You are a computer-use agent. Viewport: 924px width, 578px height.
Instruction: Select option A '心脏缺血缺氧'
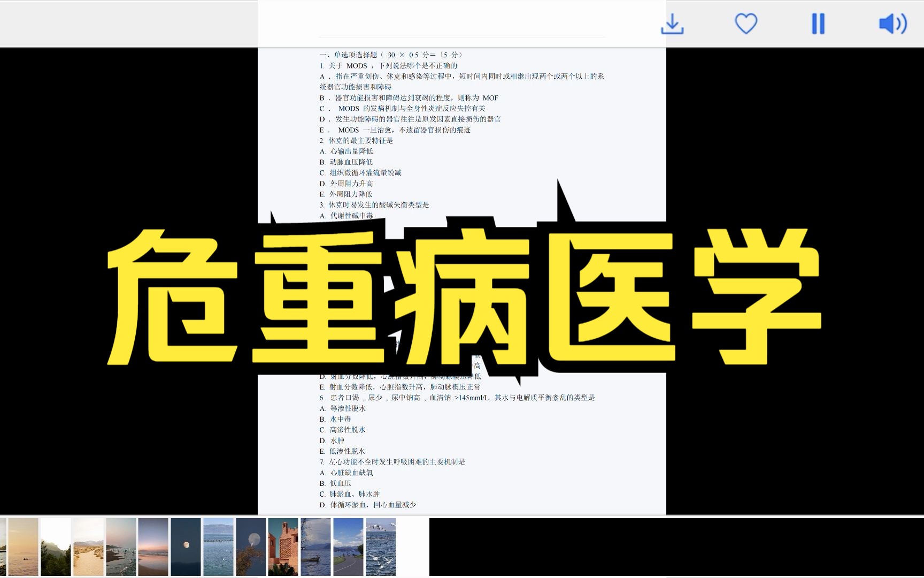click(346, 473)
